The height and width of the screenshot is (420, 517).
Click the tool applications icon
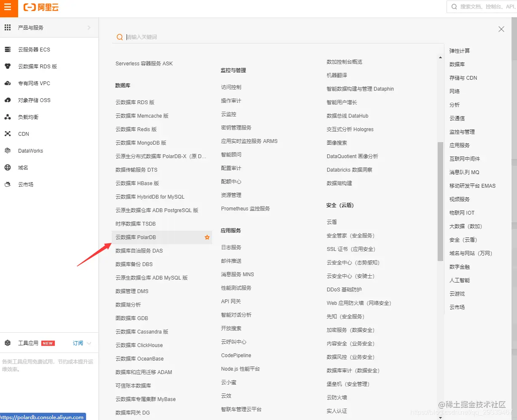coord(8,343)
